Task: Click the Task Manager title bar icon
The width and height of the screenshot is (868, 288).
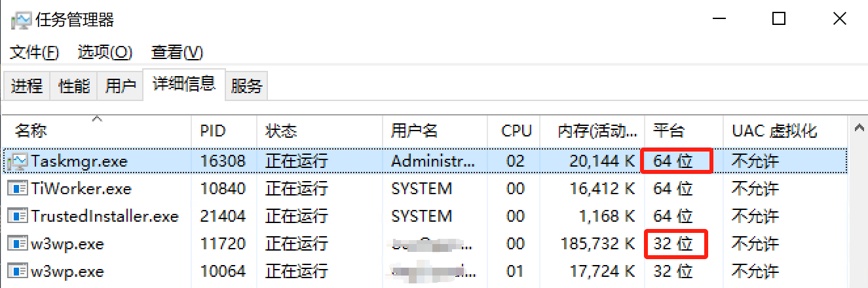Action: pos(21,20)
